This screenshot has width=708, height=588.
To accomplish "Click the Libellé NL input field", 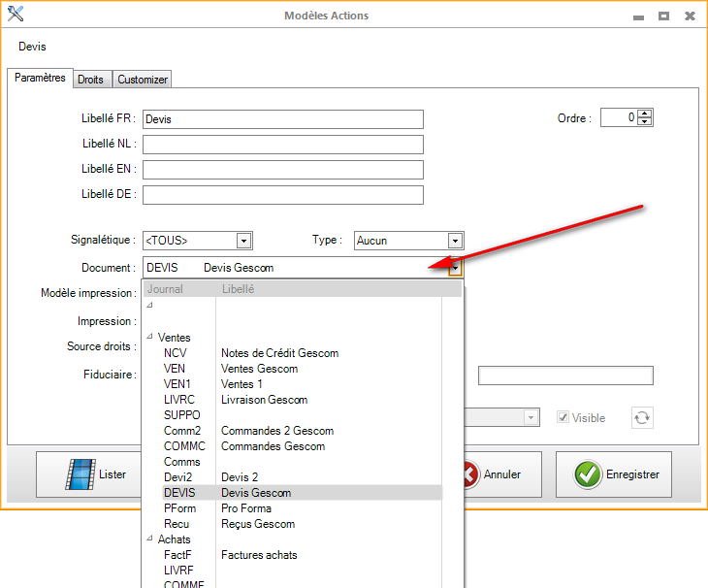I will [282, 145].
